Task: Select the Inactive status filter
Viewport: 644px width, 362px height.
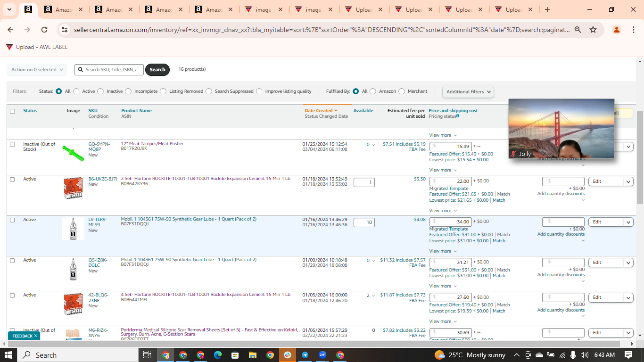Action: 100,91
